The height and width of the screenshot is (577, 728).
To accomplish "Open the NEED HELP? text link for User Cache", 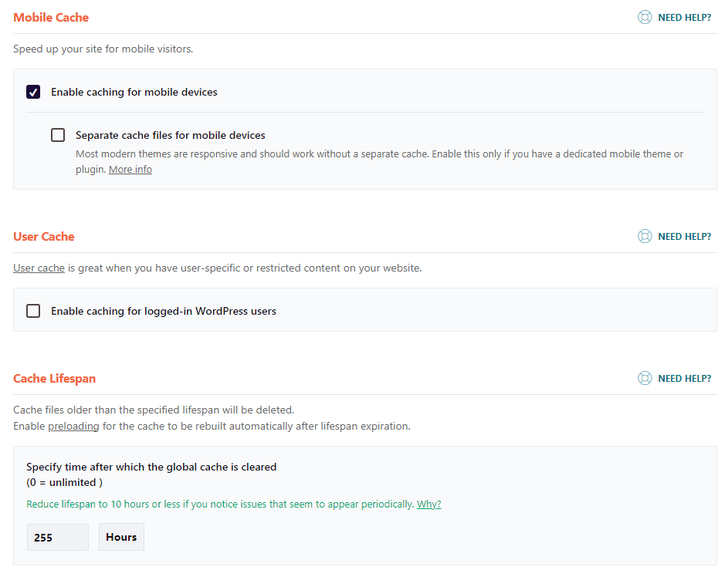I will pyautogui.click(x=684, y=237).
